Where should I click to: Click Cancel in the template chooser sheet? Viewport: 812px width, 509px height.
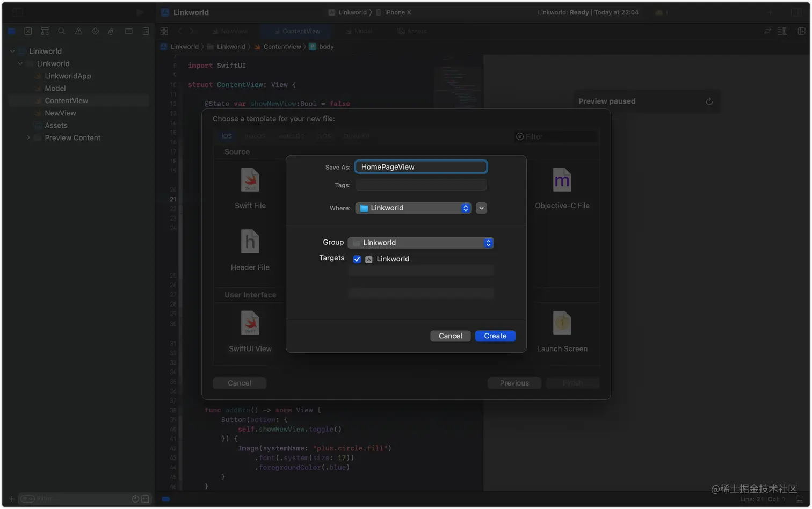[x=240, y=383]
